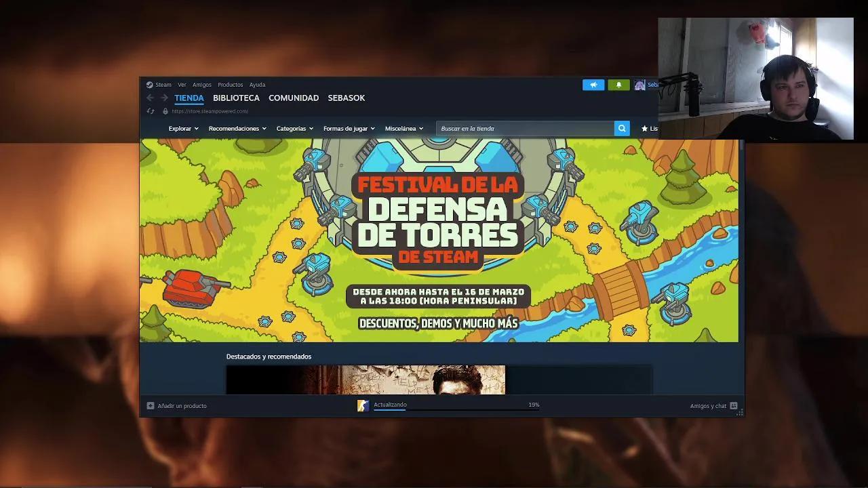Open the Miscelánea dropdown
The height and width of the screenshot is (488, 868).
[x=403, y=128]
